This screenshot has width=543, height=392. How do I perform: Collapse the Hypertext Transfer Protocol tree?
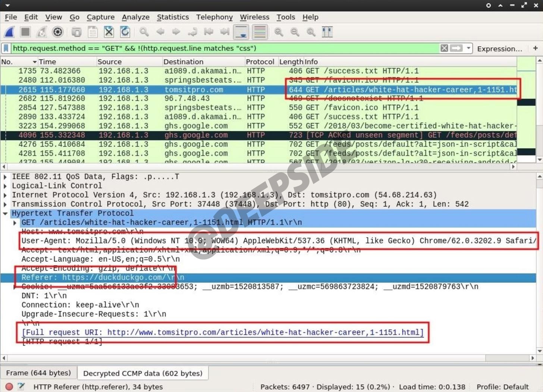(x=5, y=213)
